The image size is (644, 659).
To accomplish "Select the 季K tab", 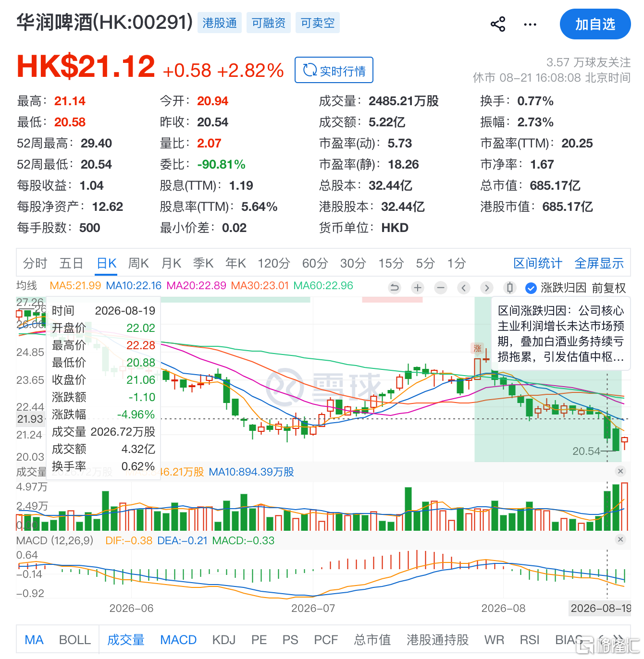I will [x=203, y=263].
